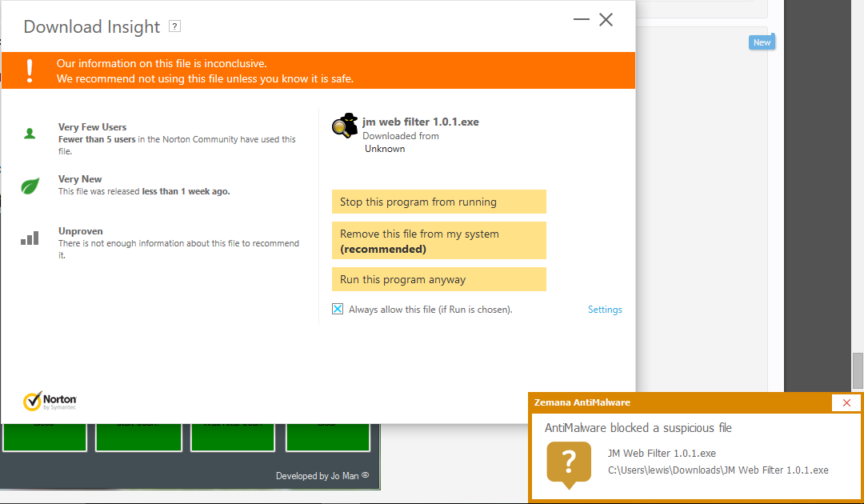Click the Very New heading

coord(80,179)
